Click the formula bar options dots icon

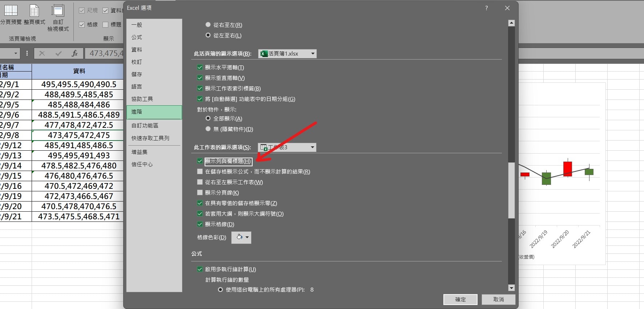click(x=27, y=53)
